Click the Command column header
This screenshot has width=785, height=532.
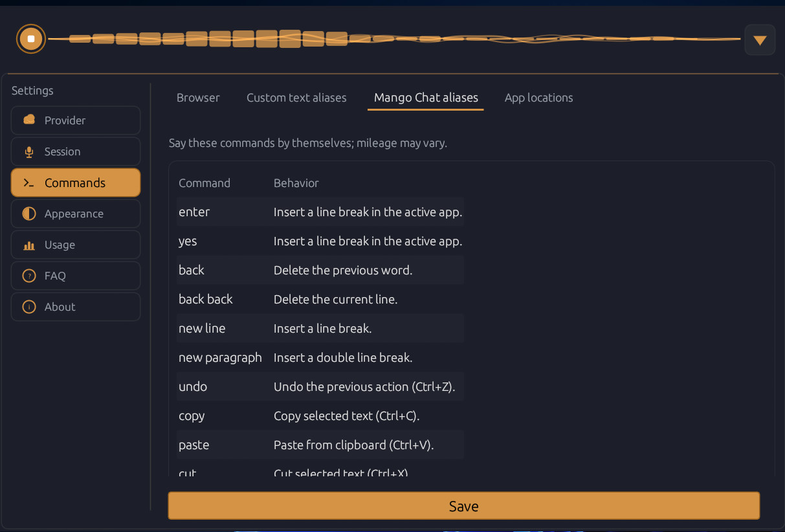click(205, 183)
